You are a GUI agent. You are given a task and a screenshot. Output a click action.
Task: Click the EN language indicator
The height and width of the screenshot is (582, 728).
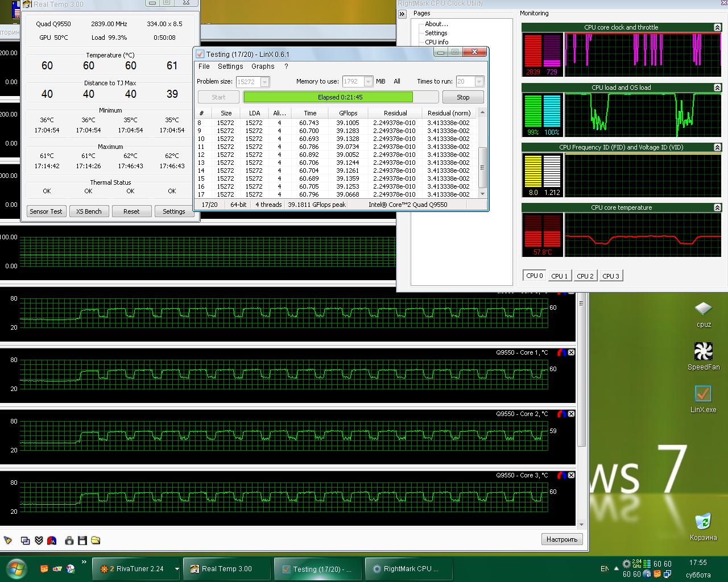pos(604,568)
